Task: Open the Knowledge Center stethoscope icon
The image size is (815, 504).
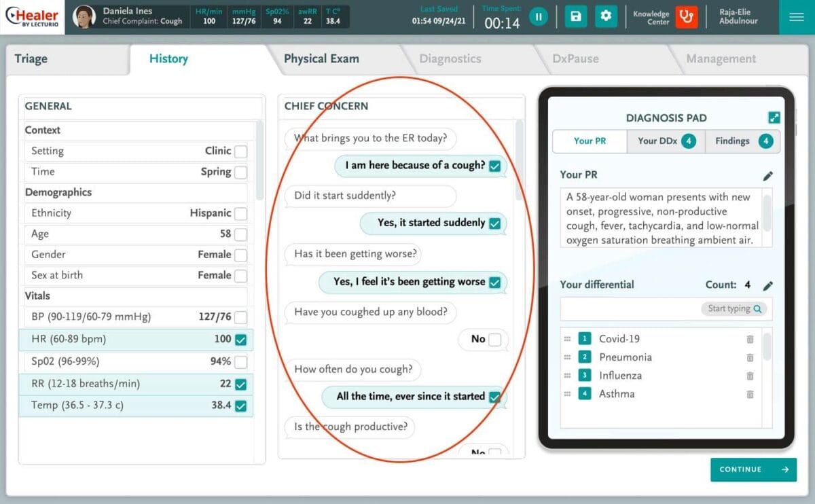Action: coord(686,16)
